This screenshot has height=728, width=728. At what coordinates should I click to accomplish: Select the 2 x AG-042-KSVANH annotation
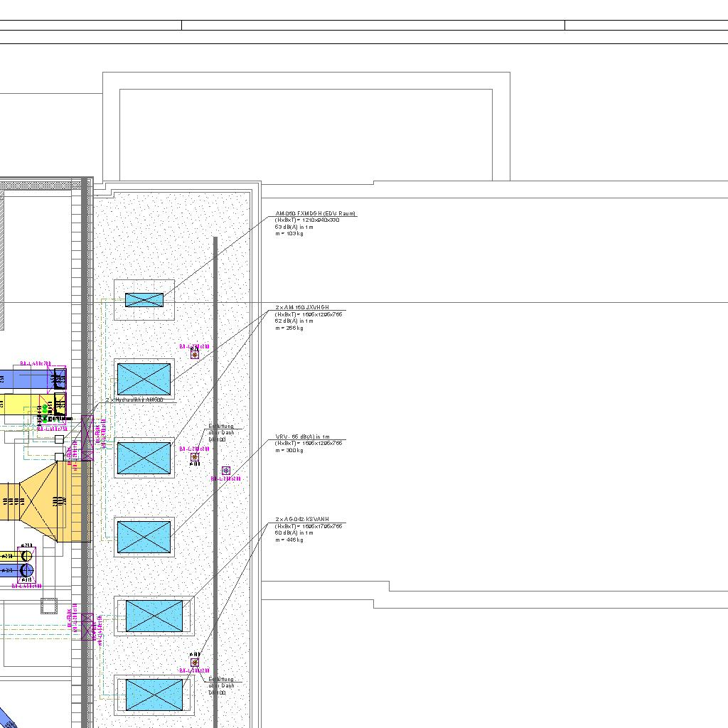click(302, 520)
